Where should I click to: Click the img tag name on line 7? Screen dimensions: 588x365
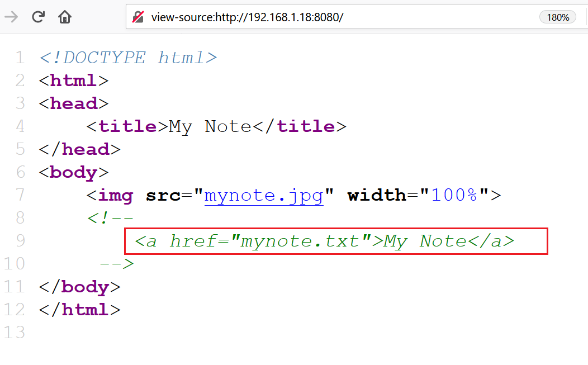(x=116, y=196)
